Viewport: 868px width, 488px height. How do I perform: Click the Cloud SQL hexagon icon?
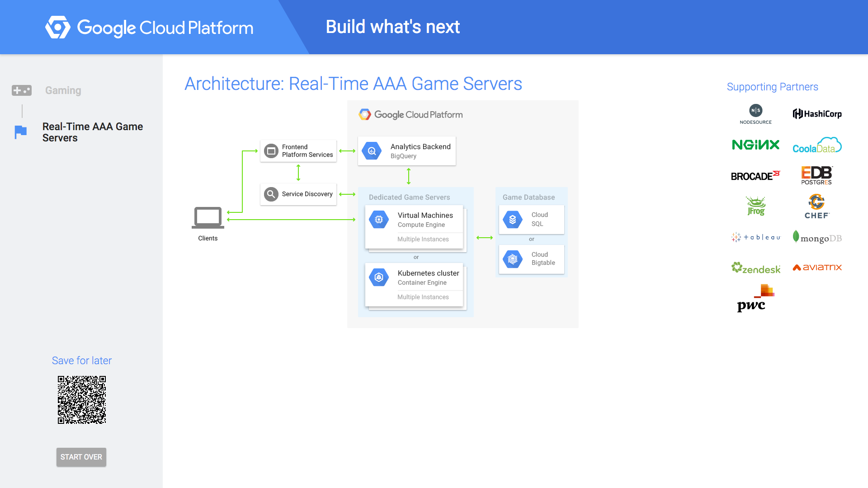coord(513,220)
